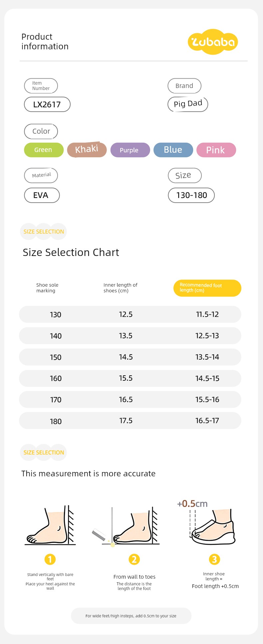263x644 pixels.
Task: Click the yellow step 3 circle
Action: pos(214,559)
